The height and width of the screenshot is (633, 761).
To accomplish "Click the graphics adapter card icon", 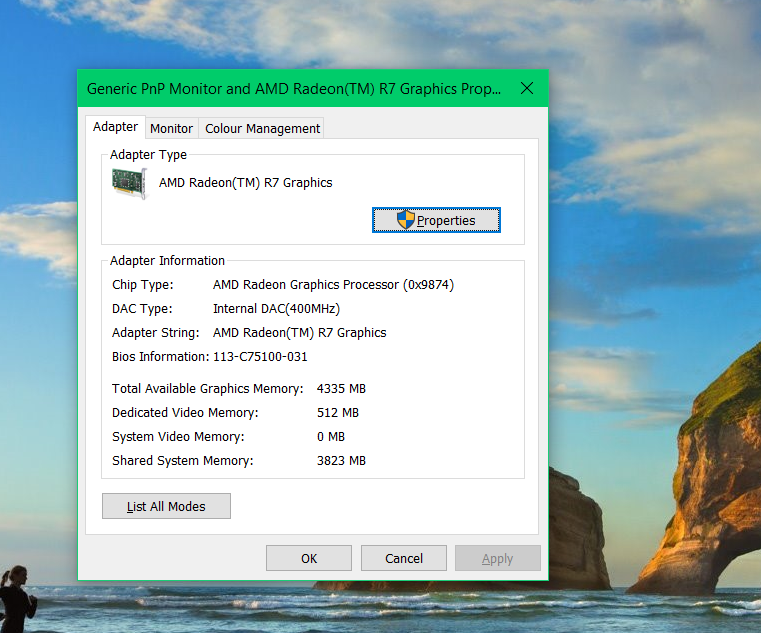I will coord(129,183).
